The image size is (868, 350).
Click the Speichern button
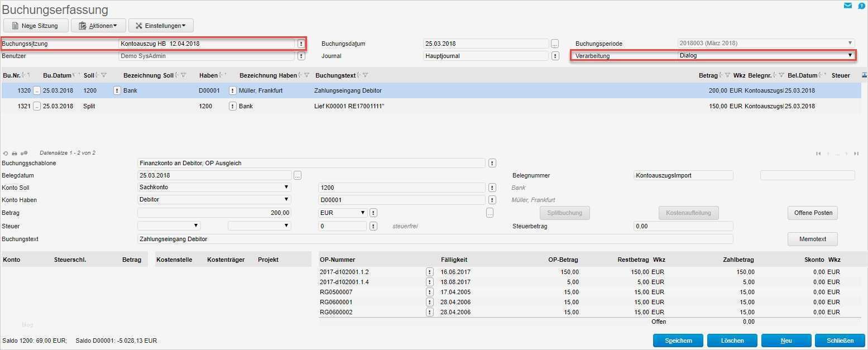(678, 341)
